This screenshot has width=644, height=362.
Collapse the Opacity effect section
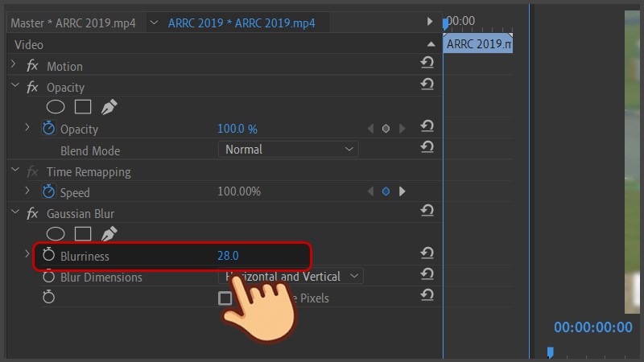pos(15,85)
